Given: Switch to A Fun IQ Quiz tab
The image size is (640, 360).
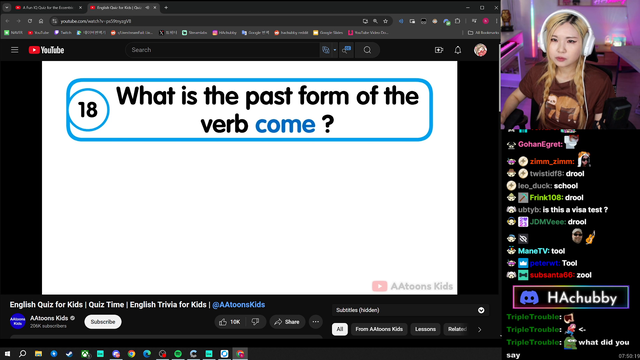Looking at the screenshot, I should (x=47, y=7).
